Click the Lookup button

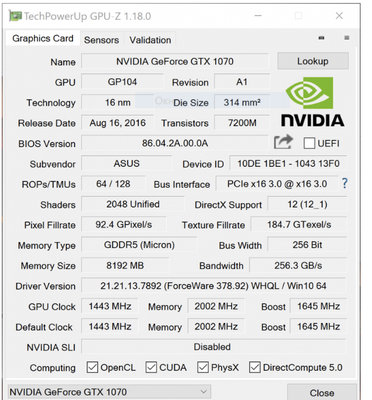[x=313, y=61]
